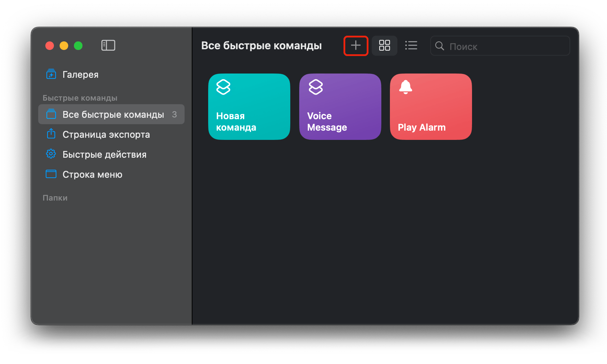
Task: Click the plus button to add a shortcut
Action: (x=356, y=46)
